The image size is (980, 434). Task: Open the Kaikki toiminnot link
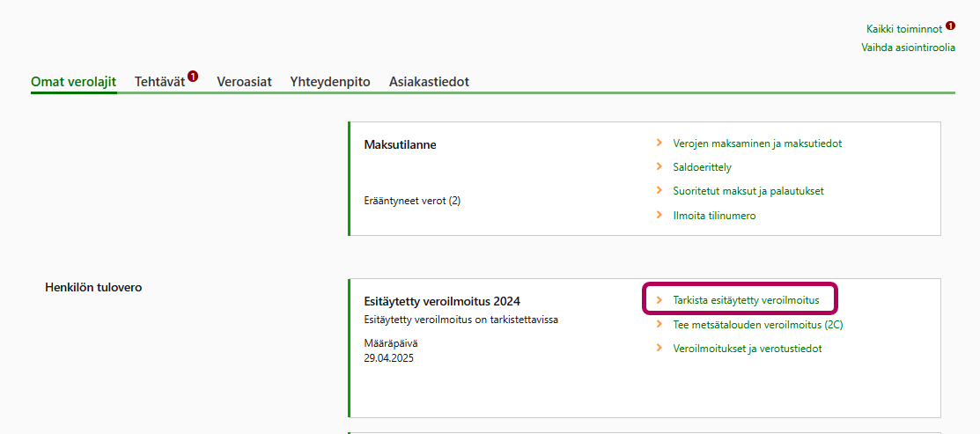pos(904,29)
